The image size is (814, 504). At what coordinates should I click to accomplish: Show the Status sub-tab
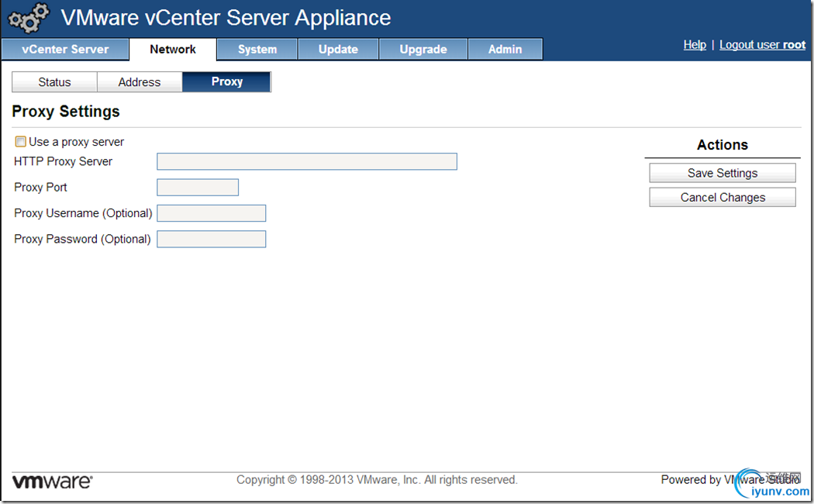[x=54, y=82]
